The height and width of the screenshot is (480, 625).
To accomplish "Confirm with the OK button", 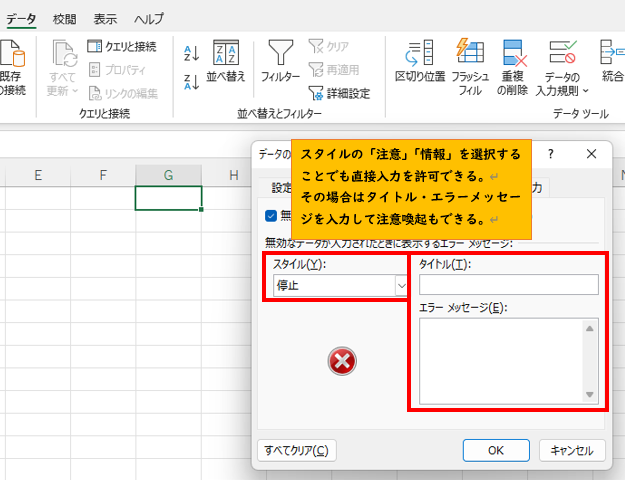I will pos(496,450).
